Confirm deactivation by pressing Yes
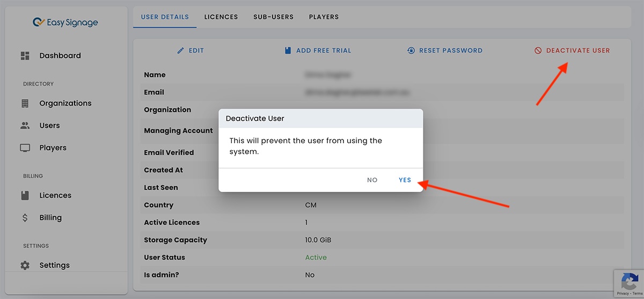This screenshot has width=644, height=299. [405, 180]
